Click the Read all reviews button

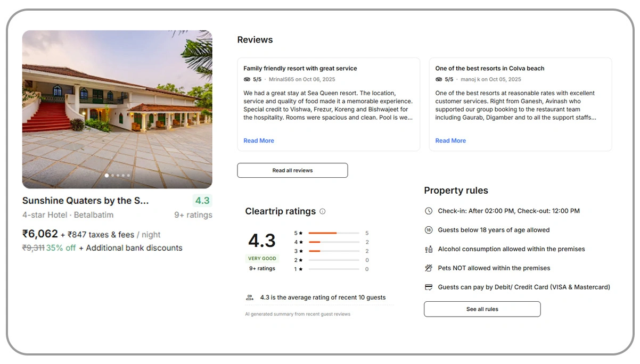click(x=292, y=170)
